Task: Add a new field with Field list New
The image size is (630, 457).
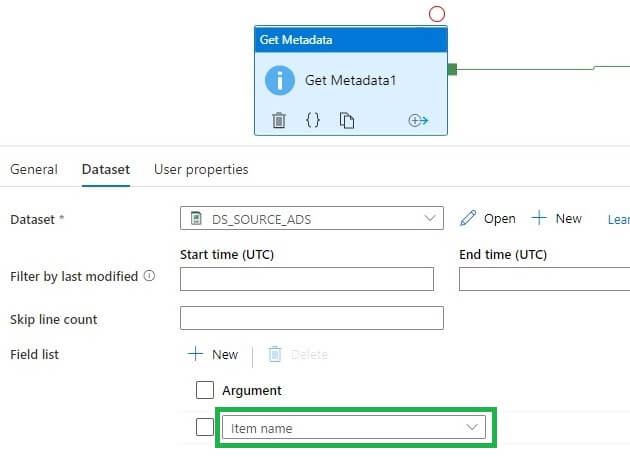Action: [x=213, y=354]
